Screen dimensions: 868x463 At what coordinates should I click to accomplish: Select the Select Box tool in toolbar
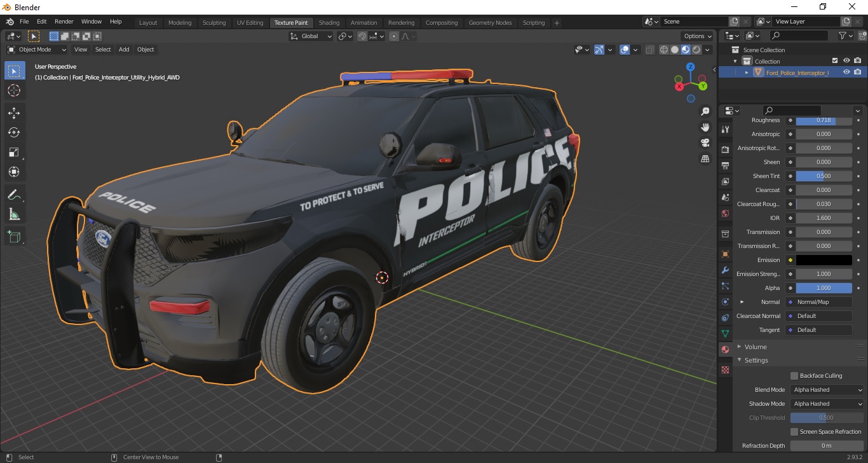coord(14,71)
